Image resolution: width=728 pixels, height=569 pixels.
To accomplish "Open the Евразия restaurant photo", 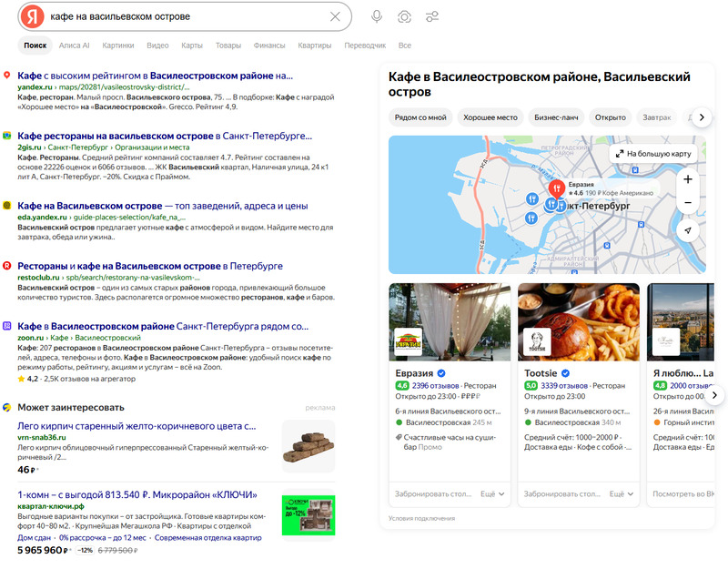I will point(450,322).
